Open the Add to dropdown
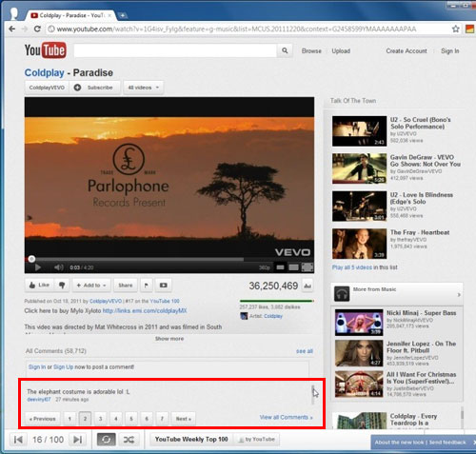This screenshot has width=476, height=454. pos(92,286)
